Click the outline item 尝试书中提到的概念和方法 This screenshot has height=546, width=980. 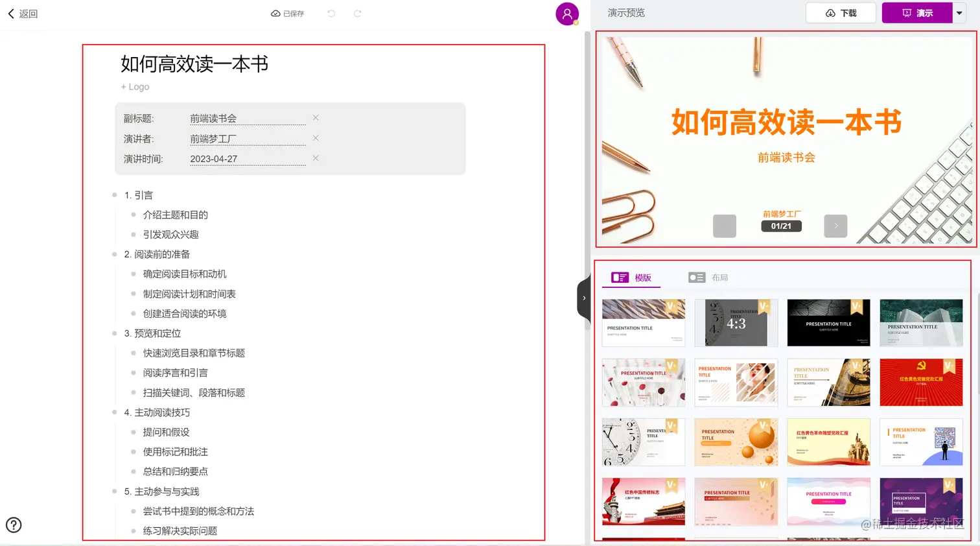[x=198, y=512]
